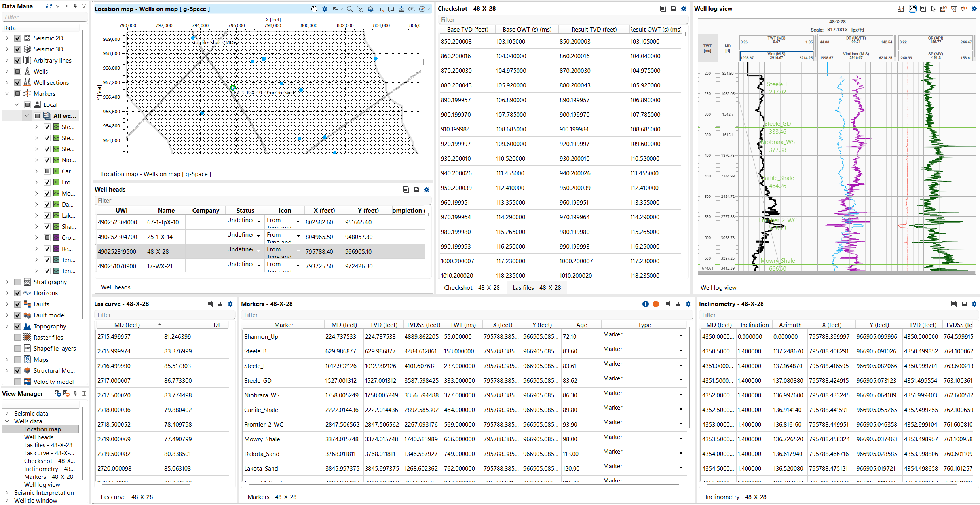This screenshot has width=980, height=505.
Task: Expand Seismic data in View Manager
Action: click(x=7, y=414)
